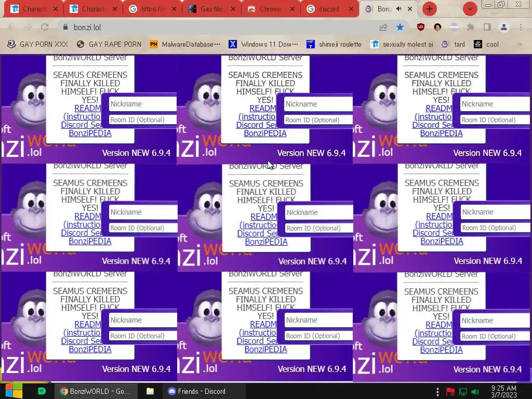Switch to the https:// Google tab
532x399 pixels.
coord(152,9)
